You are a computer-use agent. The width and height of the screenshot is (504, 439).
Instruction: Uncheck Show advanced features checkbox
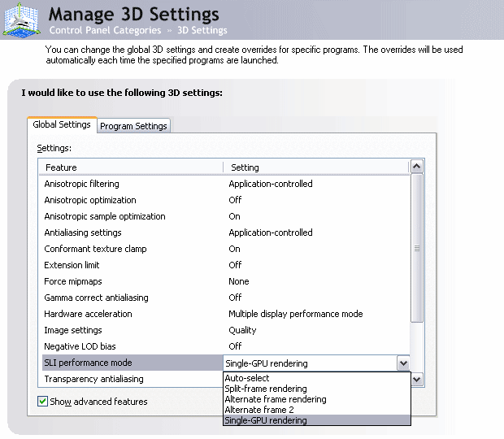click(43, 402)
